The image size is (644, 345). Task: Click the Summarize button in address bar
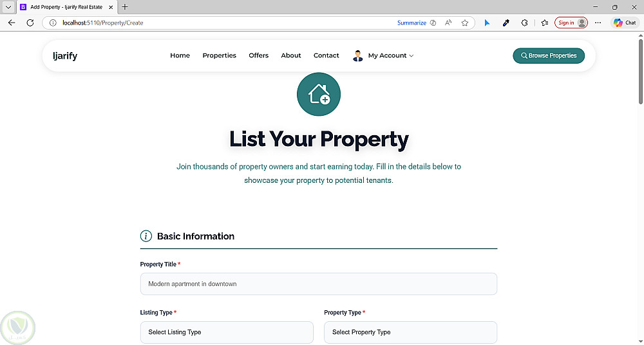412,23
